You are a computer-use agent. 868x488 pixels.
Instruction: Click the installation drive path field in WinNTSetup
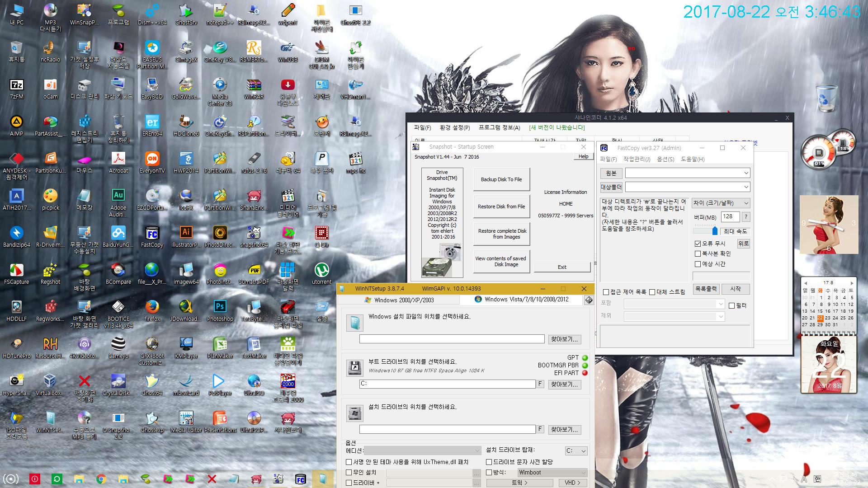click(x=447, y=429)
